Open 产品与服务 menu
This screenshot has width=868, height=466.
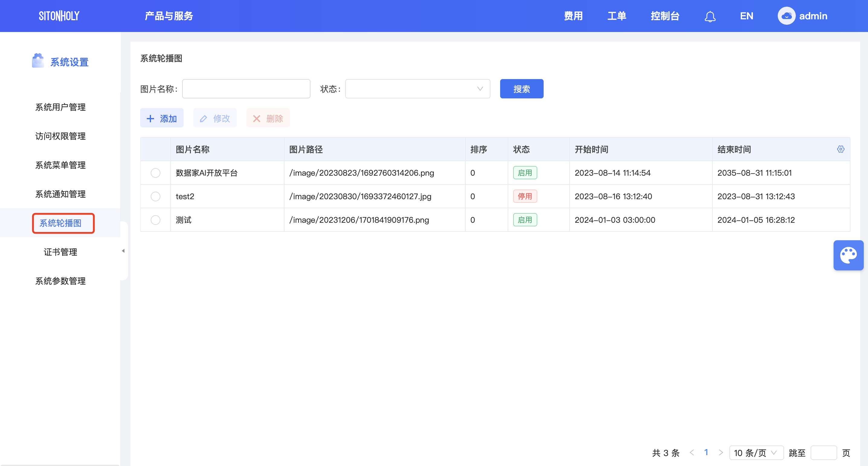pyautogui.click(x=169, y=16)
